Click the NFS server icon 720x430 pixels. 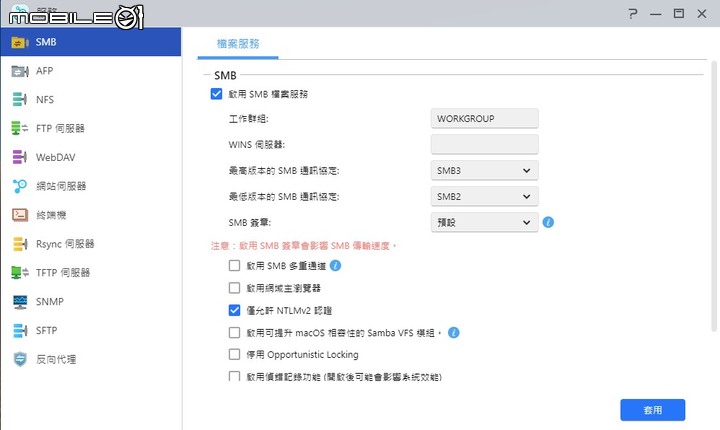pyautogui.click(x=19, y=100)
